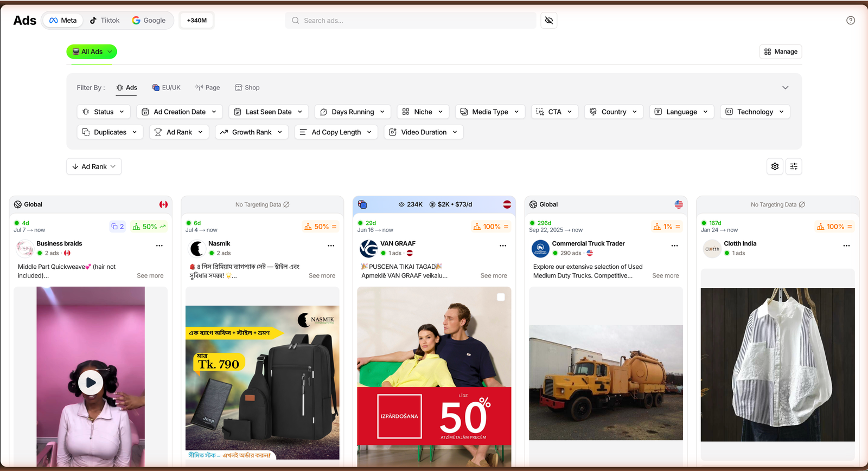868x471 pixels.
Task: Open the three-dot menu on VAN GRAAF card
Action: pos(503,246)
